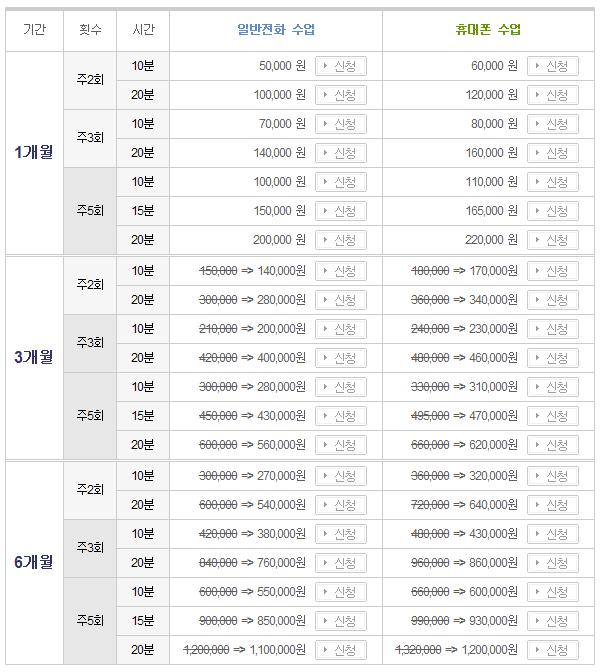The image size is (601, 672).
Task: Select 신청 for 3개월 휴대폰 170,000원 plan
Action: coord(553,271)
